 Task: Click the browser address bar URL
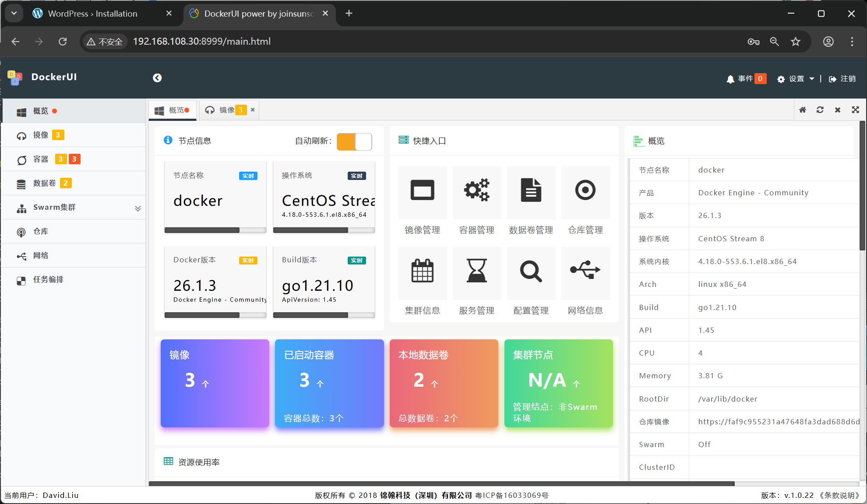click(x=202, y=42)
